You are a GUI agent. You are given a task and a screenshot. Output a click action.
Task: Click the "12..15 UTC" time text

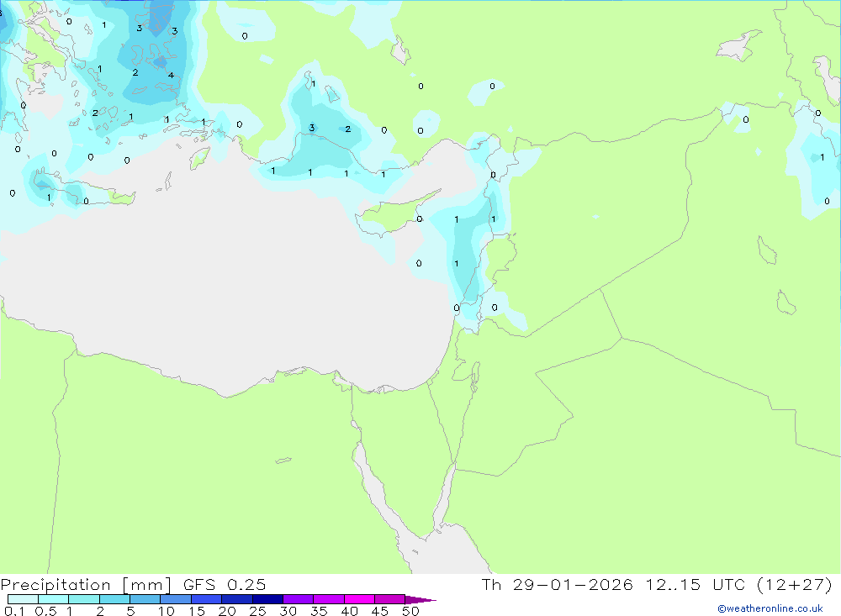tap(696, 584)
